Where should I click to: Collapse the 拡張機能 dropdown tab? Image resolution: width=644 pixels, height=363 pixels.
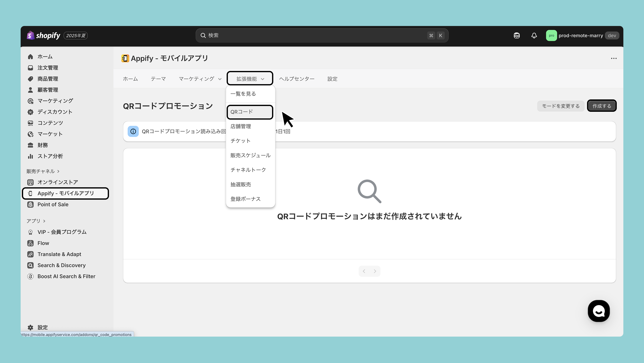point(250,79)
